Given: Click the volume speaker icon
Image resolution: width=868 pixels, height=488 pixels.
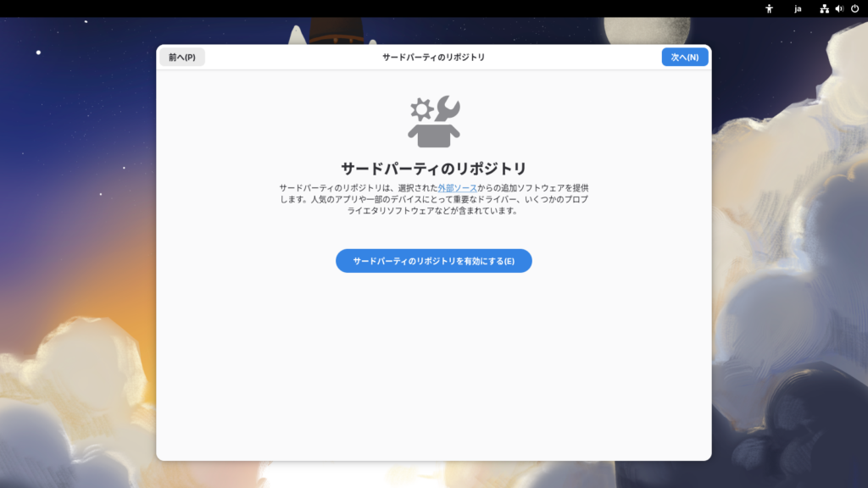Looking at the screenshot, I should (x=839, y=8).
